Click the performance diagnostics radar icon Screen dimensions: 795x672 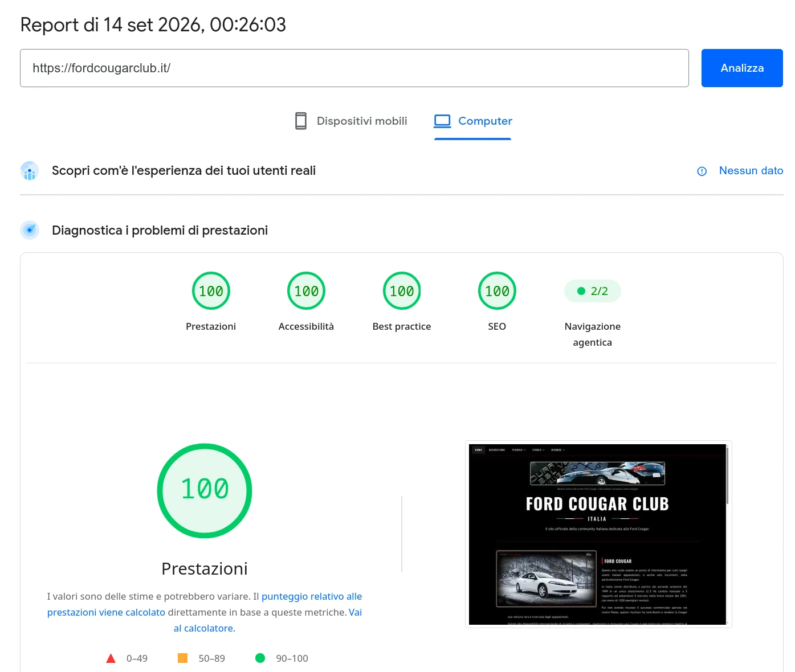click(x=30, y=230)
